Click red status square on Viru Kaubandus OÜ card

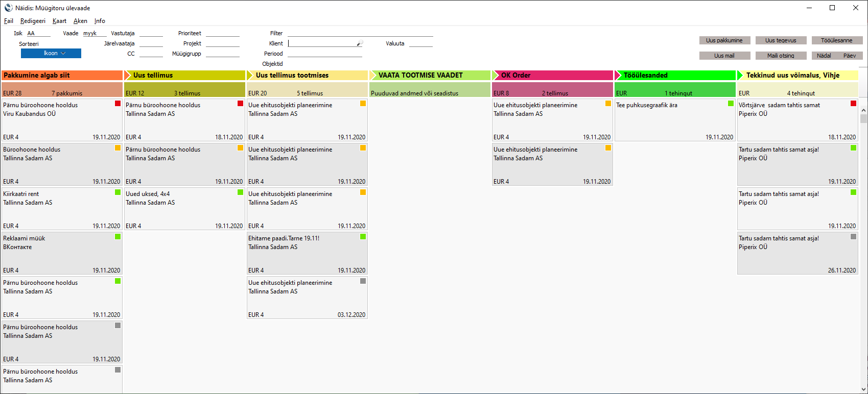point(118,104)
